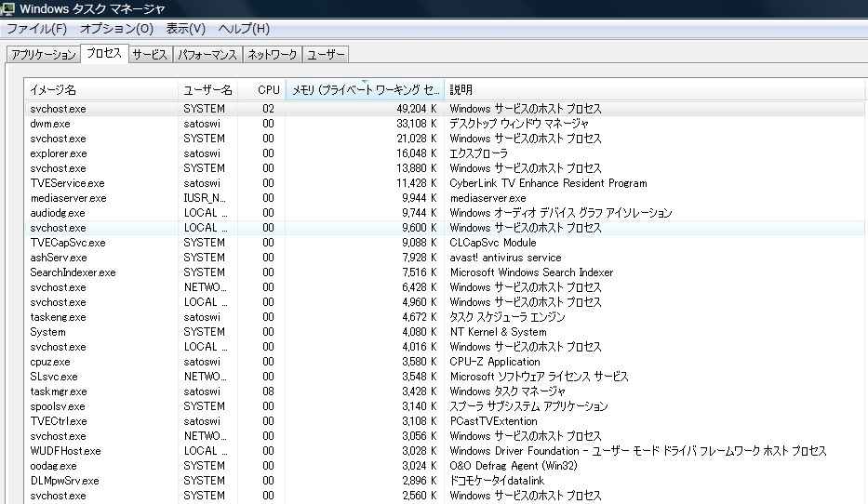Sort by the イメージ名 column header
The width and height of the screenshot is (868, 504).
100,89
